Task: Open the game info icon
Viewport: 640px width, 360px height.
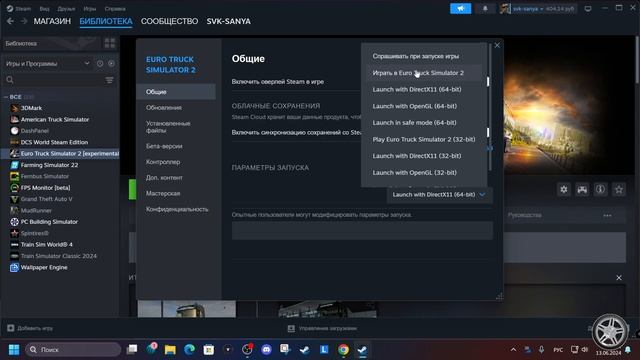Action: [600, 189]
